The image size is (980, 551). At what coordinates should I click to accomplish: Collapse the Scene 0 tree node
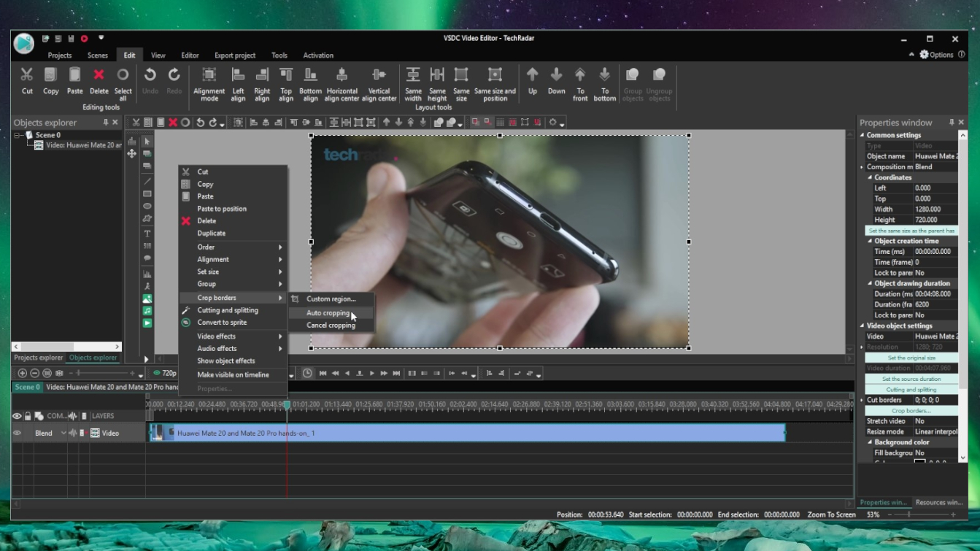pyautogui.click(x=18, y=135)
